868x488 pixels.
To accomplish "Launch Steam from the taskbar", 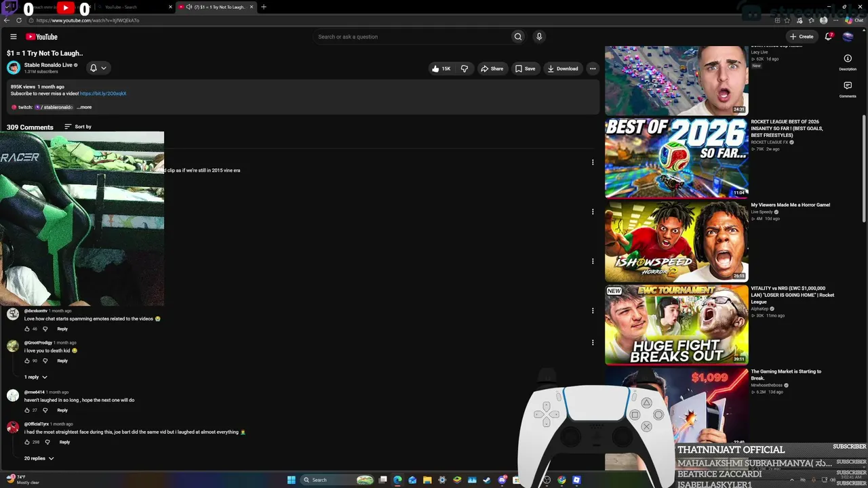I will pyautogui.click(x=487, y=480).
